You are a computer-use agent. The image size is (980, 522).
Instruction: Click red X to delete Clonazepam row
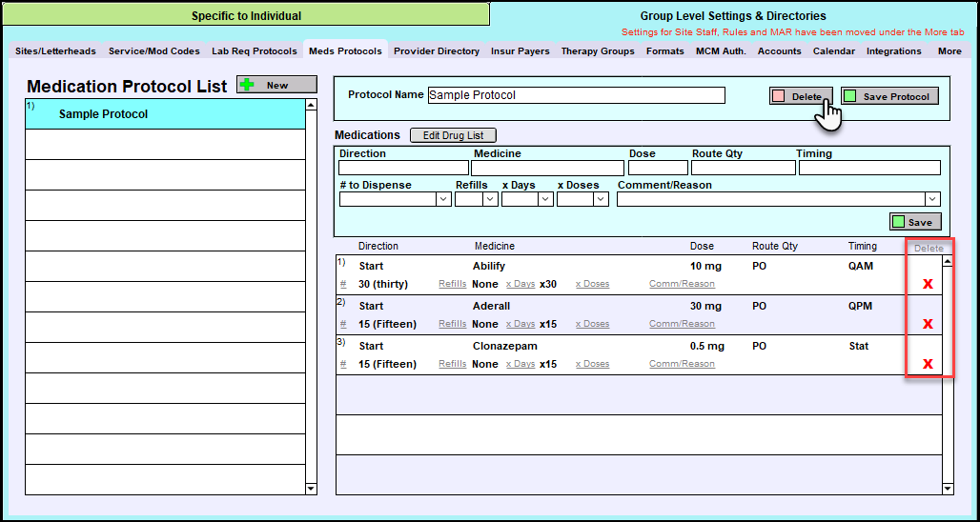coord(927,364)
